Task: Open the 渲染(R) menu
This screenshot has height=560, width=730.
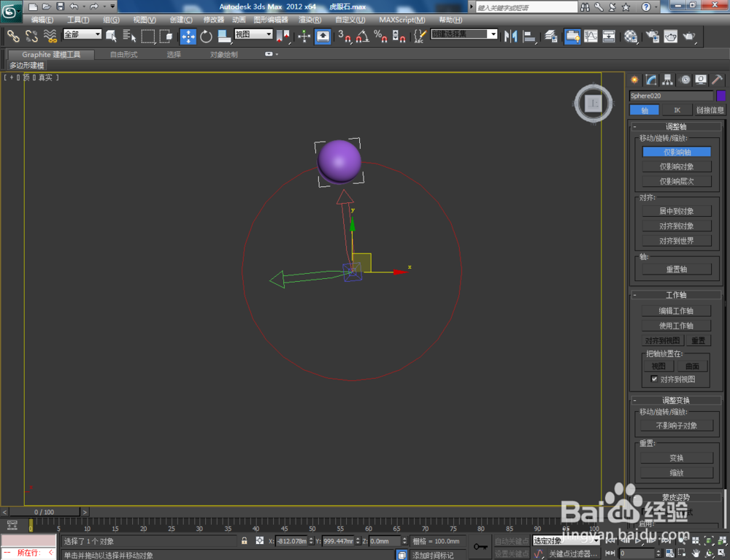Action: tap(310, 20)
